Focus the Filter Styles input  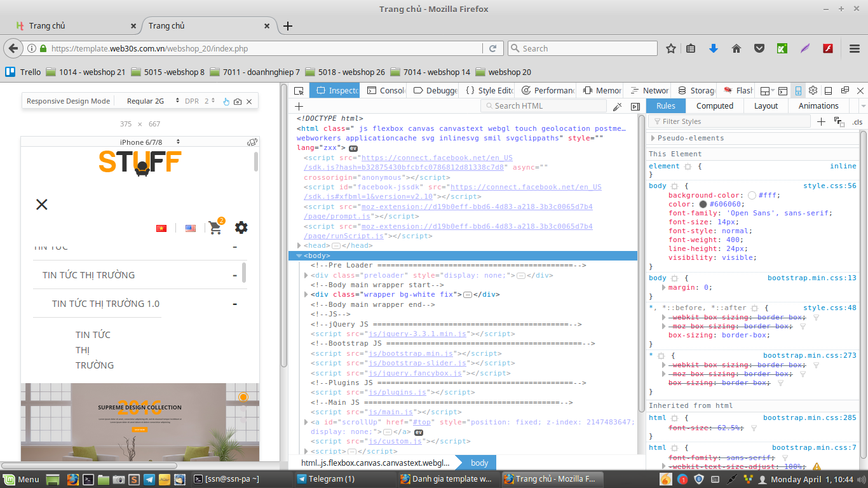[729, 121]
